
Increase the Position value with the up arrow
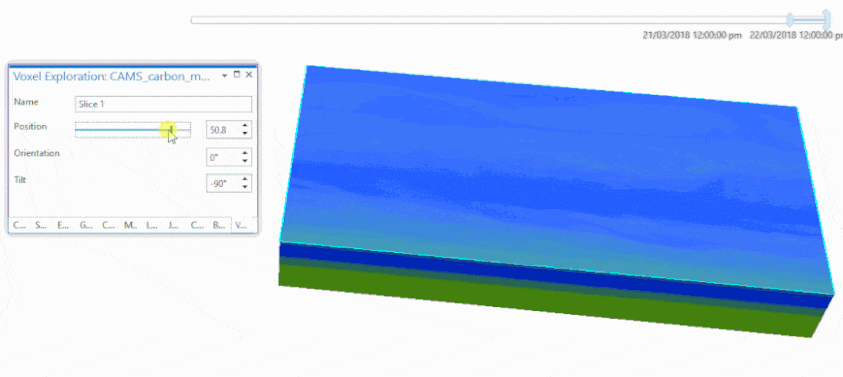coord(245,126)
